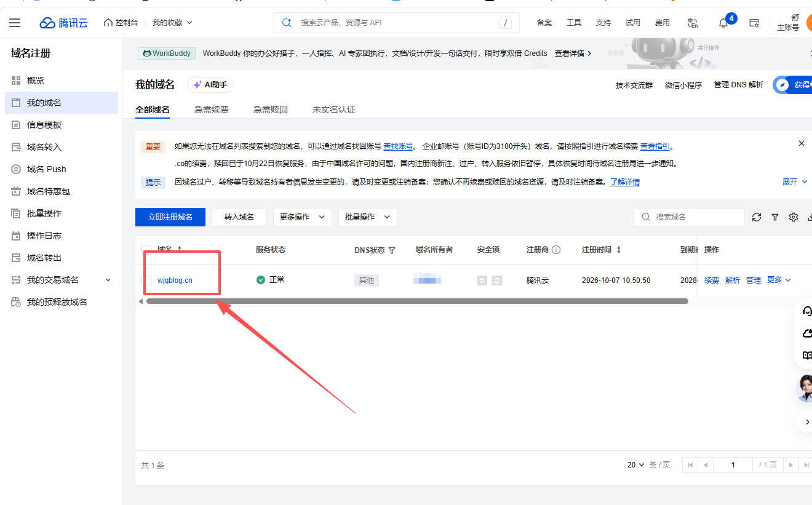
Task: Click the 概览 sidebar item
Action: coord(62,81)
